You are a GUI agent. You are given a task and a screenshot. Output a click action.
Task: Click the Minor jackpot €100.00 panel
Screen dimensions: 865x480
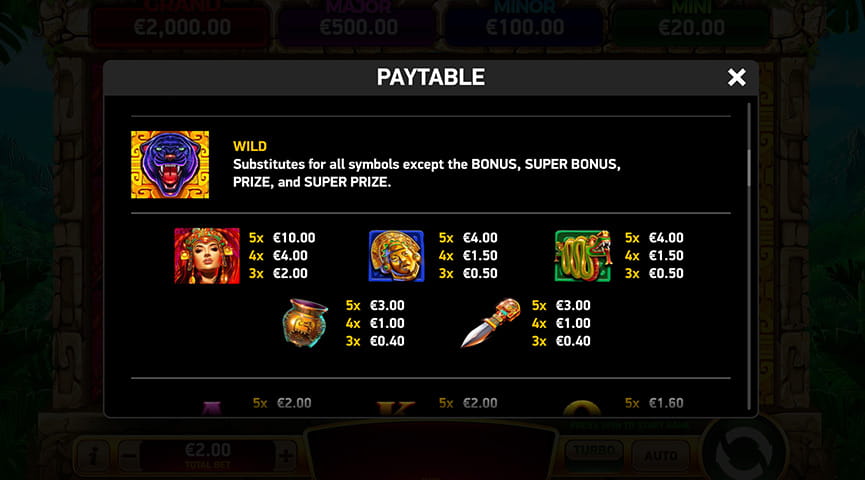pos(525,24)
